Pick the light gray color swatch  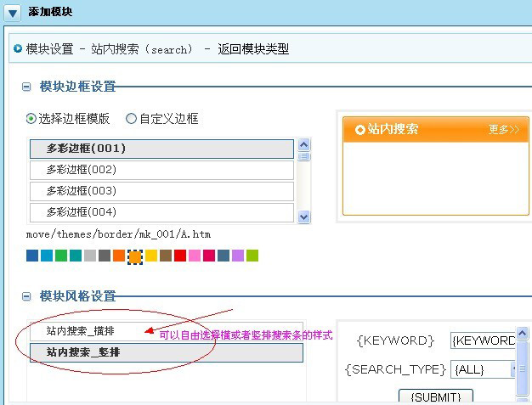click(x=90, y=256)
